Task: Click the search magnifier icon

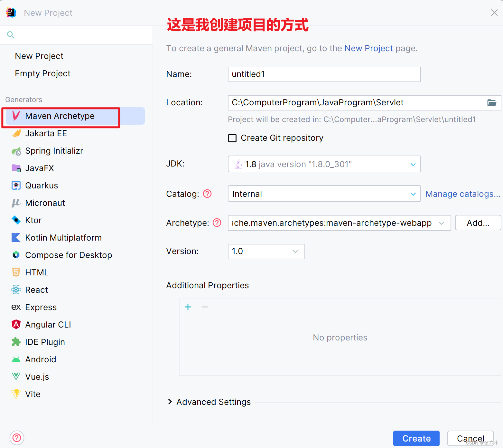Action: click(x=11, y=35)
